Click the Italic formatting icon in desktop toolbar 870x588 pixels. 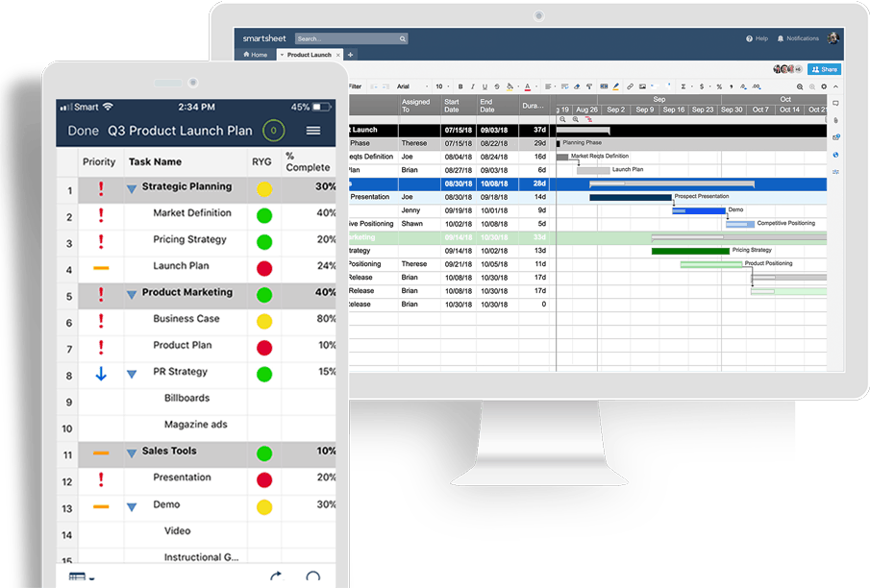pos(473,86)
